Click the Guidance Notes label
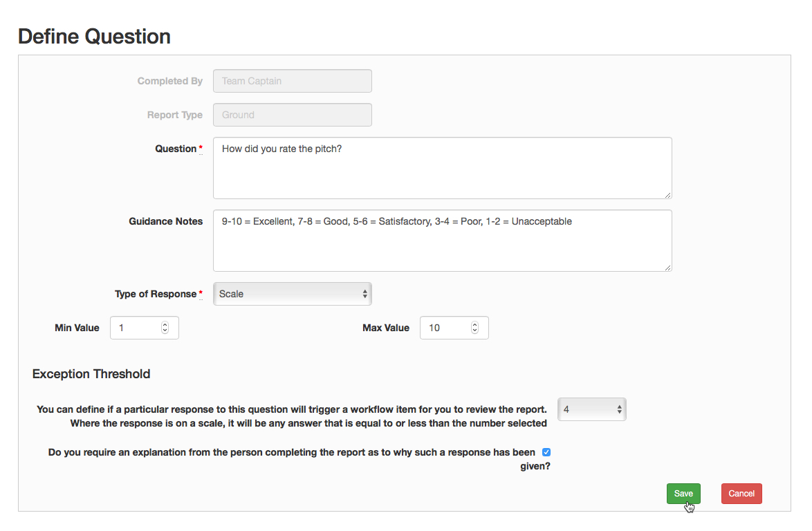This screenshot has width=812, height=531. [166, 221]
